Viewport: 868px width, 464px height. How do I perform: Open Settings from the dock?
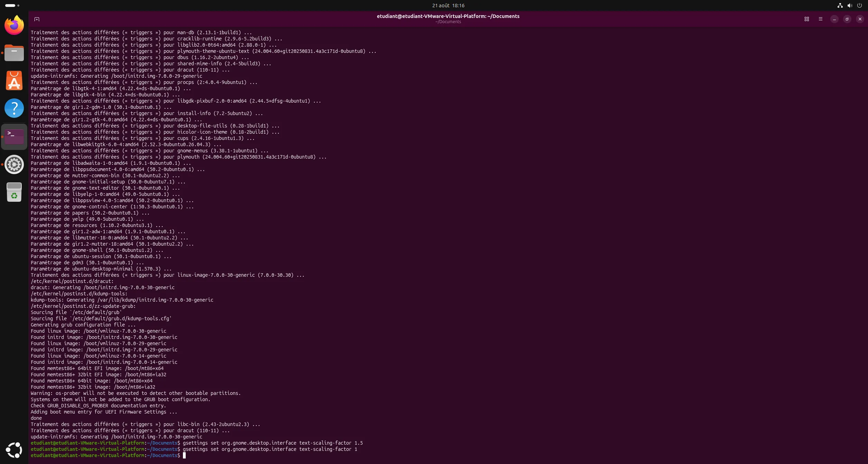[14, 164]
